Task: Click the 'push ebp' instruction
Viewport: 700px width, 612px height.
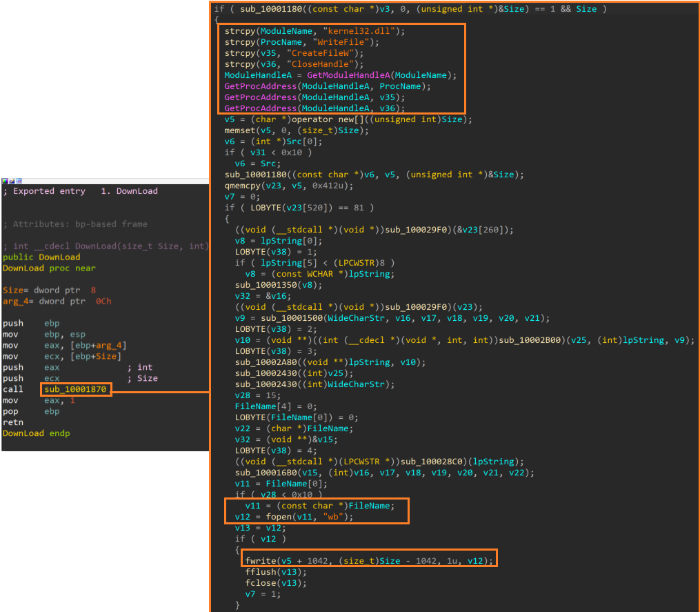Action: [x=31, y=324]
